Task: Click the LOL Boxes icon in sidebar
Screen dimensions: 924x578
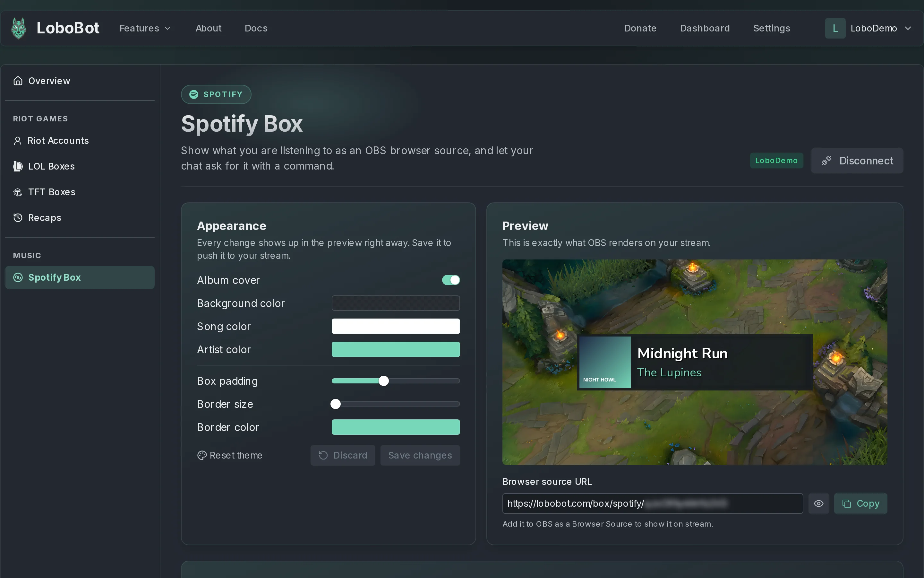Action: 18,166
